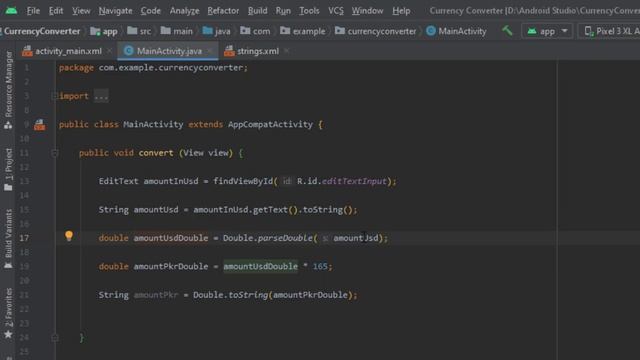Click the Android Studio logo icon

tap(11, 10)
